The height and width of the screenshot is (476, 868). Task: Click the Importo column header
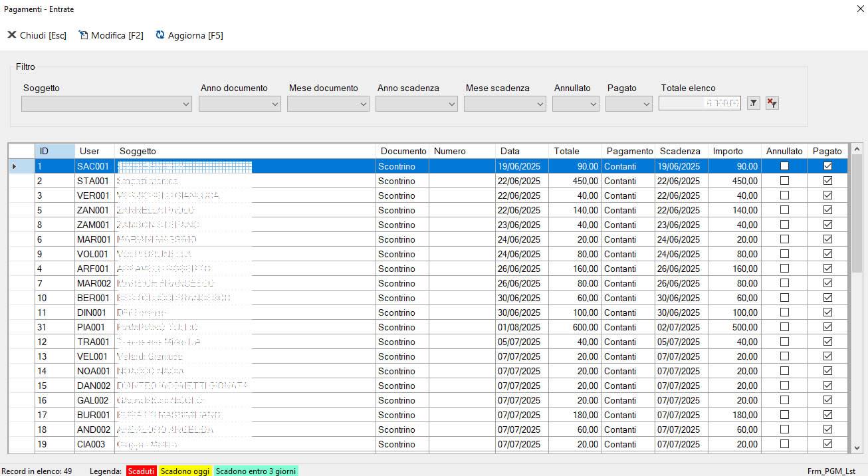[x=728, y=151]
